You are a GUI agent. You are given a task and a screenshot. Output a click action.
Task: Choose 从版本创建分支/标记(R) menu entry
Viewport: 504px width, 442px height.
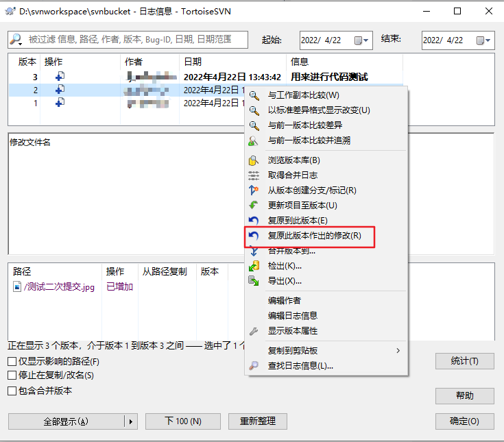[x=326, y=191]
